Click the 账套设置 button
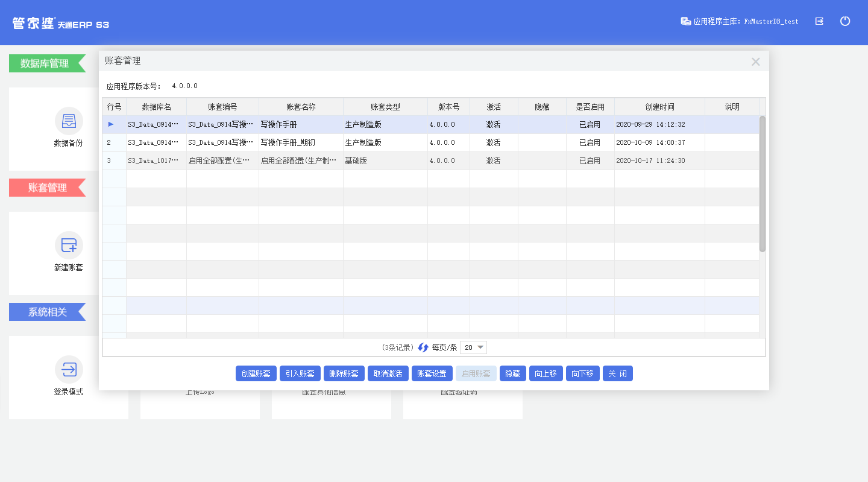 click(432, 373)
